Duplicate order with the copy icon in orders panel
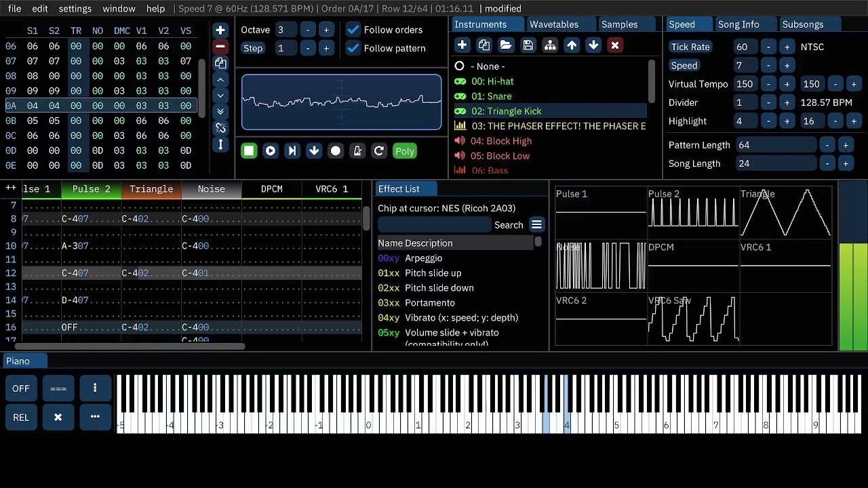 point(220,63)
